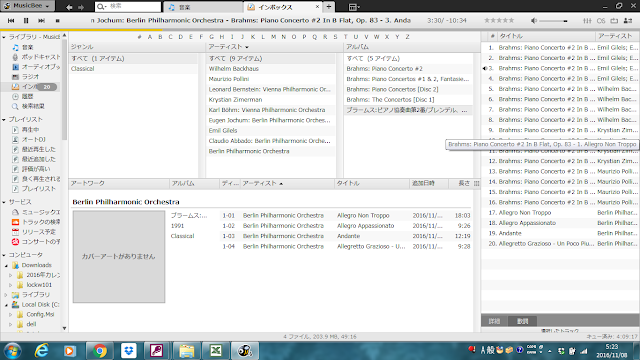This screenshot has width=640, height=360.
Task: Collapse the サービス section
Action: pos(4,202)
